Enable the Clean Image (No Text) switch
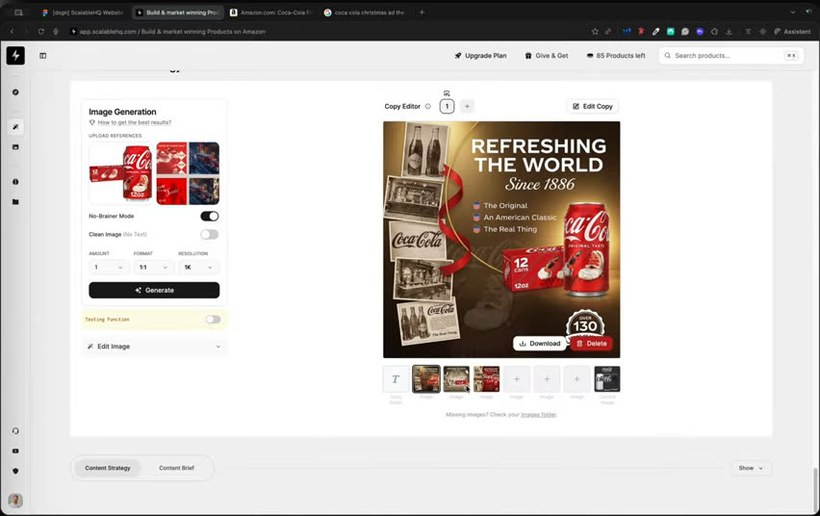 point(210,234)
